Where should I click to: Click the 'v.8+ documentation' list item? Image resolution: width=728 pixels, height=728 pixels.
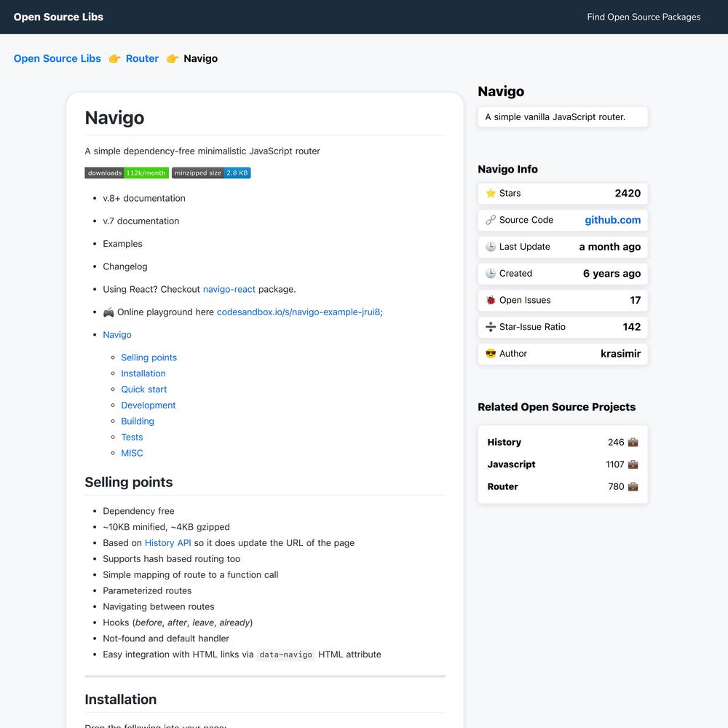144,198
